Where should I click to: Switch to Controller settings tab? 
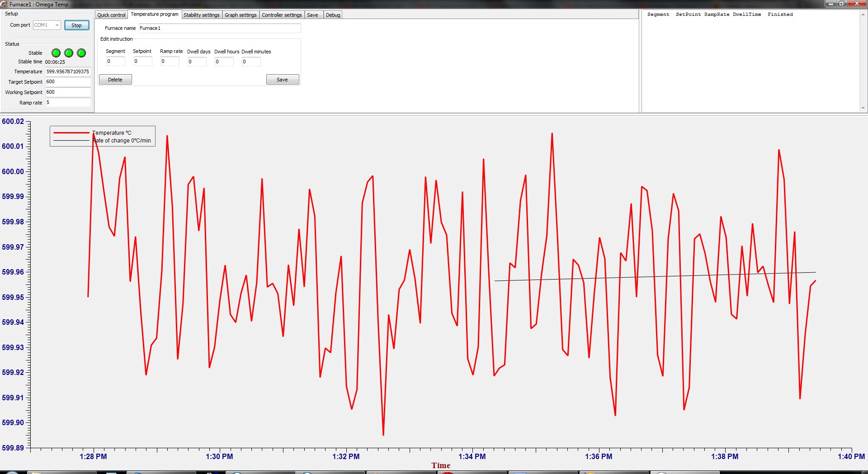tap(282, 15)
